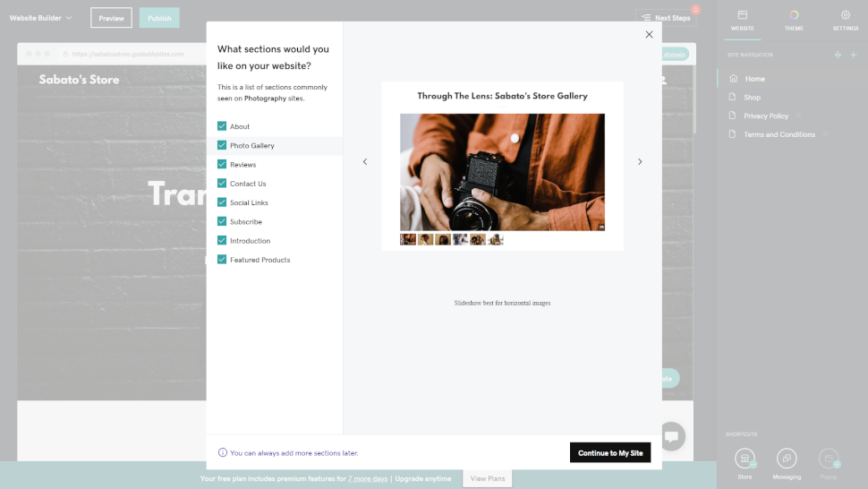Image resolution: width=868 pixels, height=489 pixels.
Task: Uncheck the Reviews section checkbox
Action: click(x=222, y=165)
